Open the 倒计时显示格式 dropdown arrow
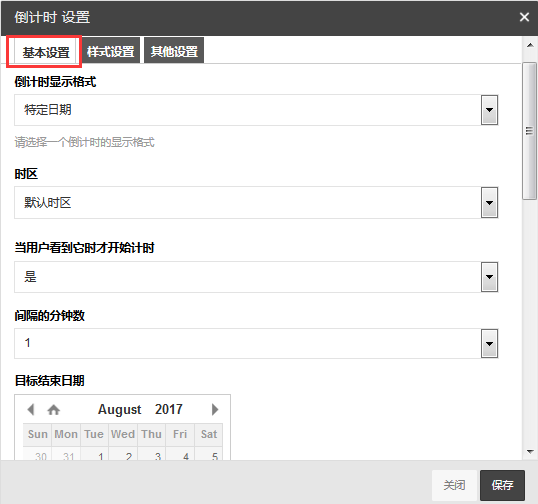 click(489, 110)
